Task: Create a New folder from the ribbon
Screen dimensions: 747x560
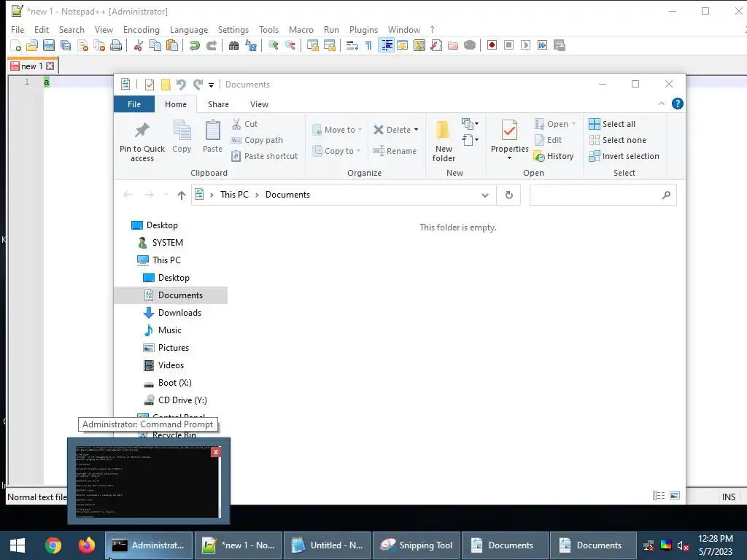Action: [x=444, y=141]
